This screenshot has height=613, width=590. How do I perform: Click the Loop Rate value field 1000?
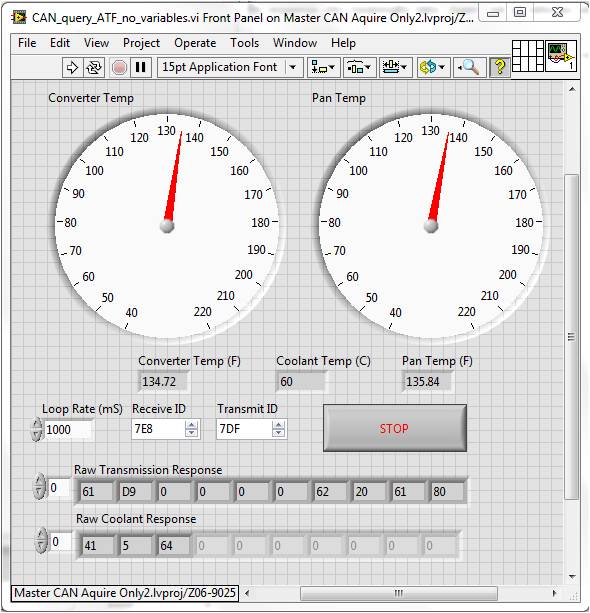[68, 430]
